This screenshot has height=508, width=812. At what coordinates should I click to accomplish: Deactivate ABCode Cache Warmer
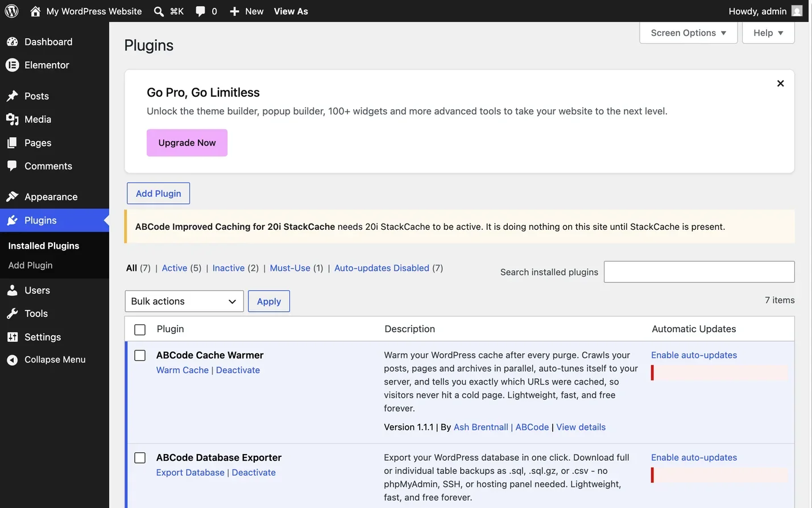(238, 370)
